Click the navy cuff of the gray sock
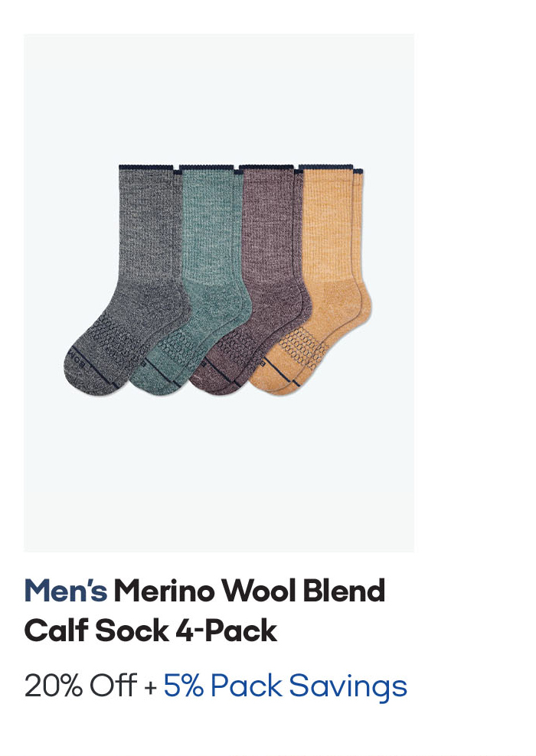Screen dimensions: 536x756 [146, 167]
